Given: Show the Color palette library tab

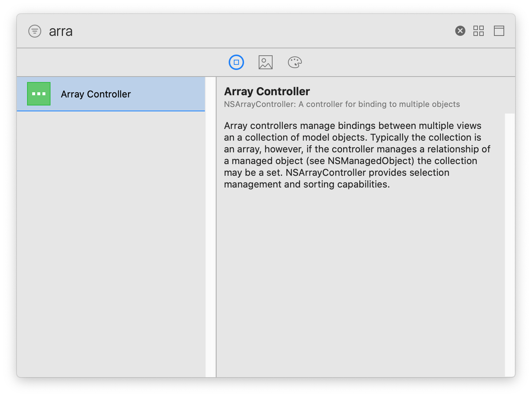Looking at the screenshot, I should pyautogui.click(x=295, y=62).
